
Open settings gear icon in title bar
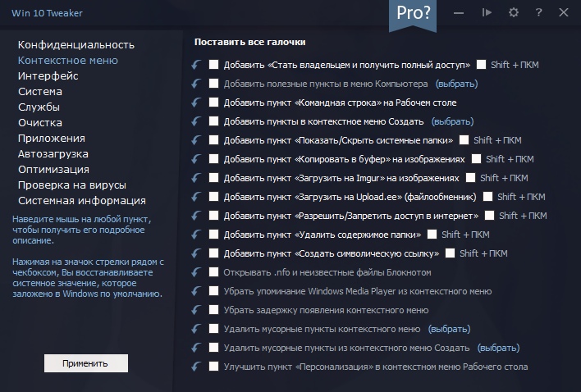click(x=513, y=12)
